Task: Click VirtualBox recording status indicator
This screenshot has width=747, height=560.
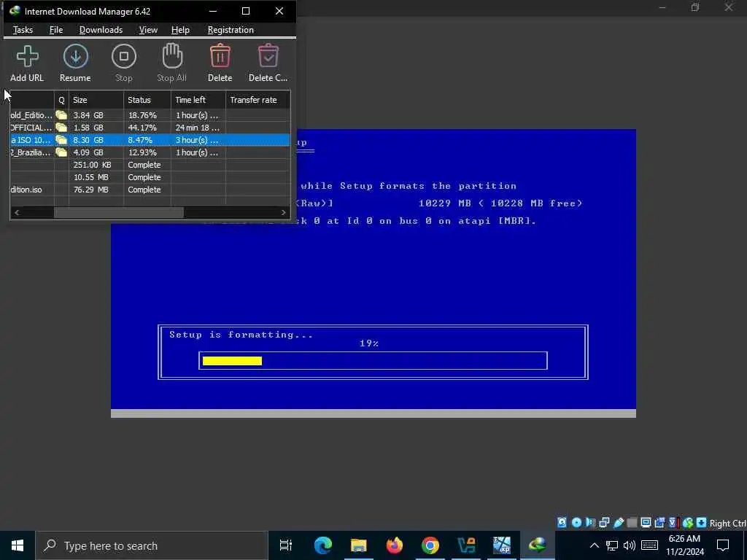Action: [659, 522]
